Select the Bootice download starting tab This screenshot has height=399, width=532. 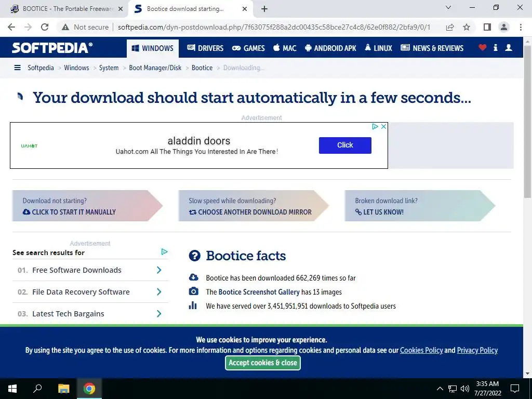click(191, 9)
